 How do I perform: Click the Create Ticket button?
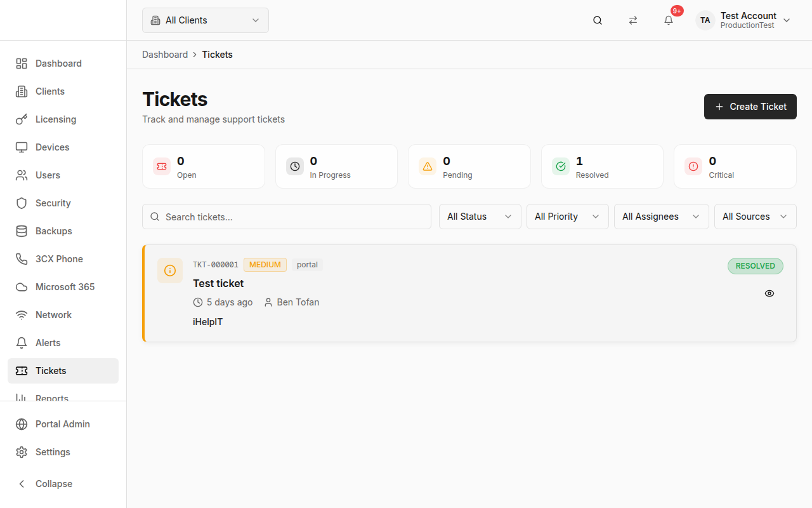coord(750,107)
